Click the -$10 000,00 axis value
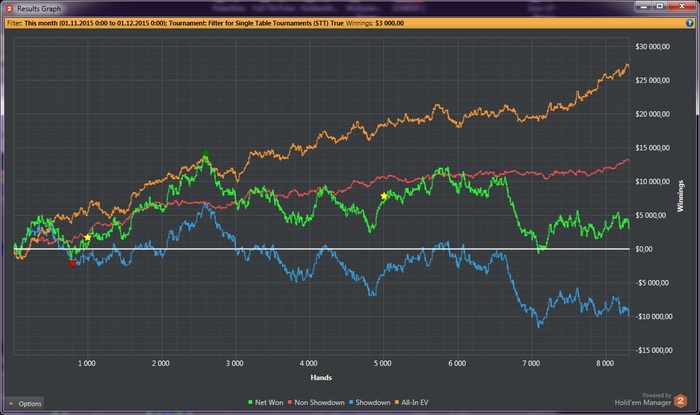Screen dimensions: 700x415 coord(654,316)
